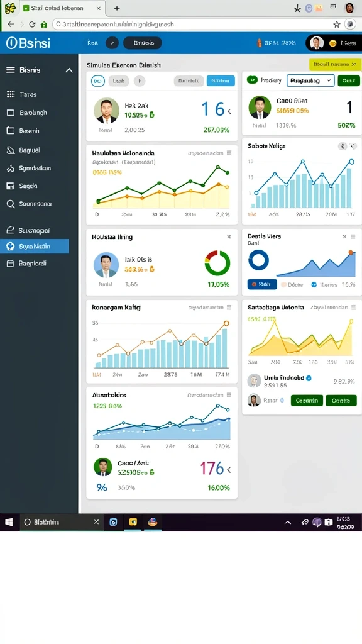Select the blue legend button under Deatia chart
Image resolution: width=362 pixels, height=644 pixels.
[262, 284]
